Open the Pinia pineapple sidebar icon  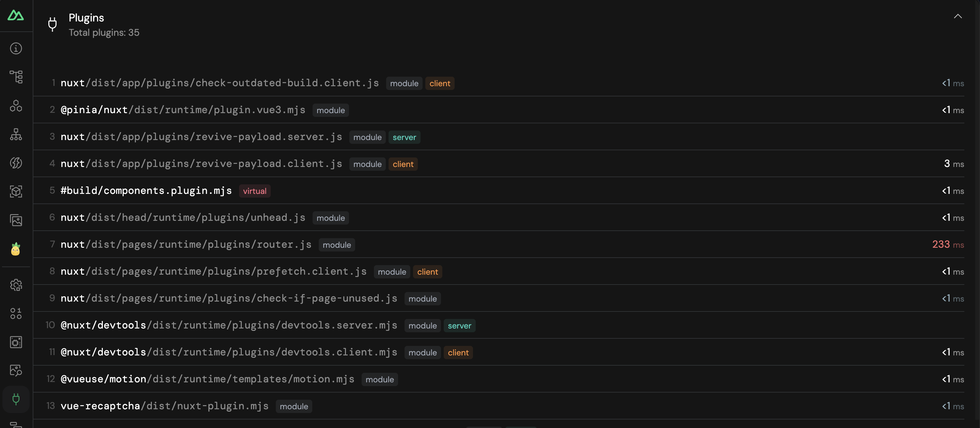16,249
